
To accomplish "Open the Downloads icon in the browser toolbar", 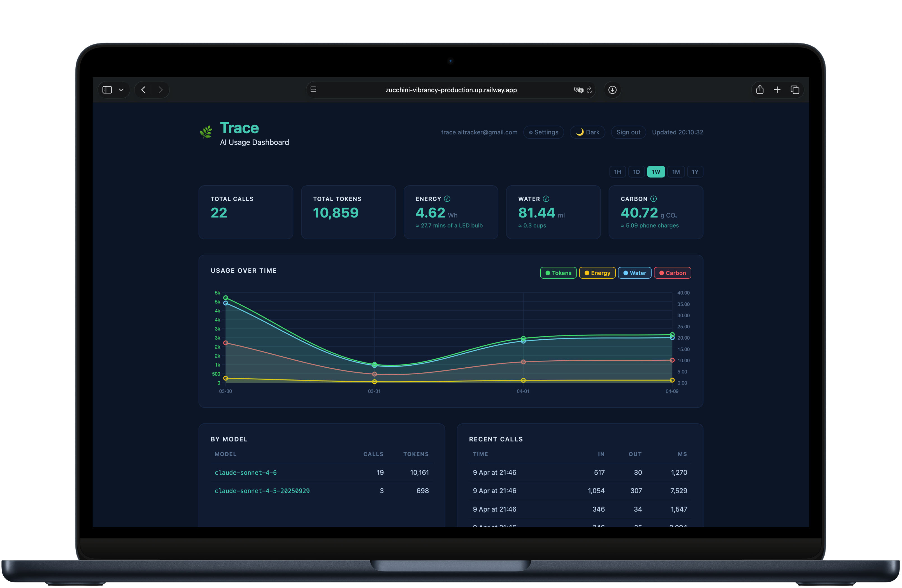I will [612, 90].
